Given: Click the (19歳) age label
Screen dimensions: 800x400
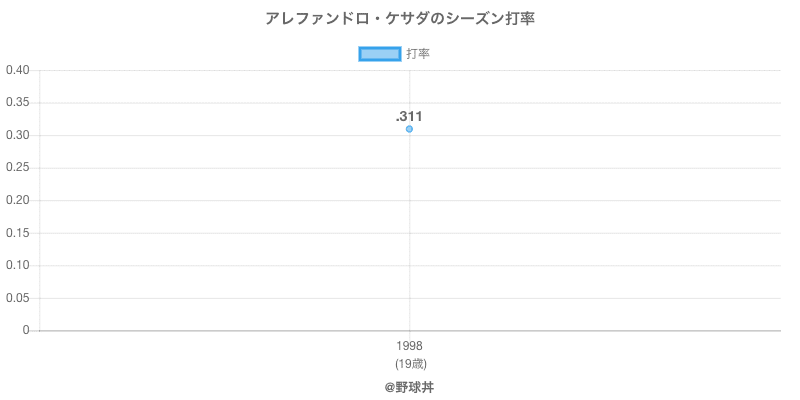Looking at the screenshot, I should pos(409,363).
